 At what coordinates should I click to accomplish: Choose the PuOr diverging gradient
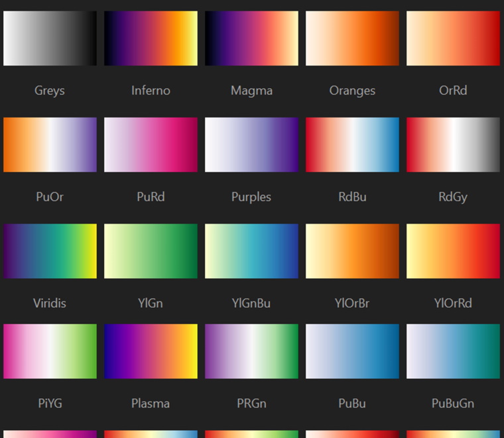coord(50,145)
